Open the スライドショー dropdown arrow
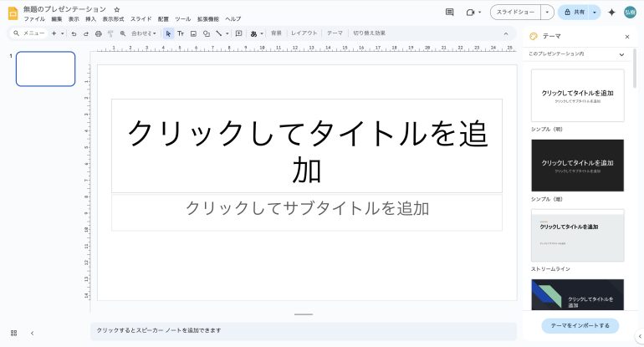The image size is (644, 347). coord(547,13)
